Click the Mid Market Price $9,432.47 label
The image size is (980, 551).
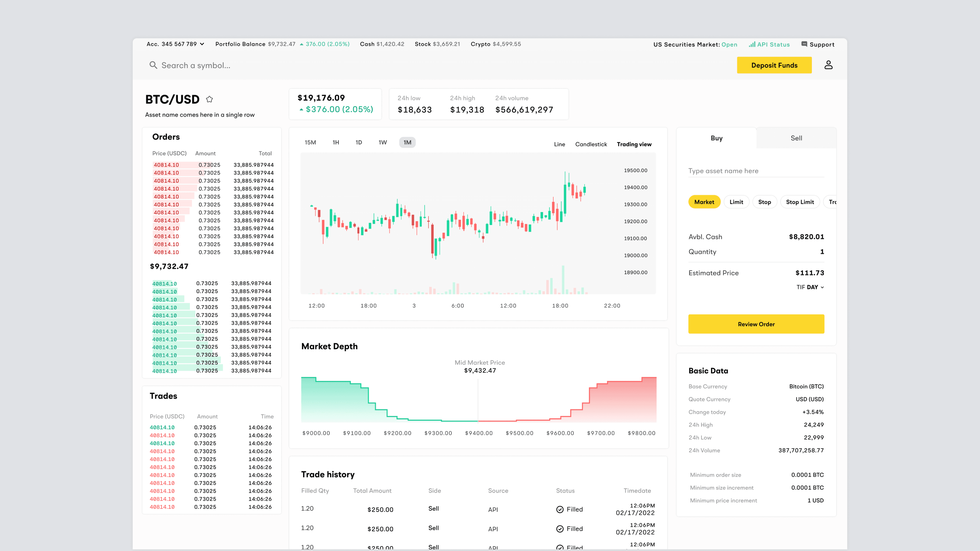tap(480, 367)
